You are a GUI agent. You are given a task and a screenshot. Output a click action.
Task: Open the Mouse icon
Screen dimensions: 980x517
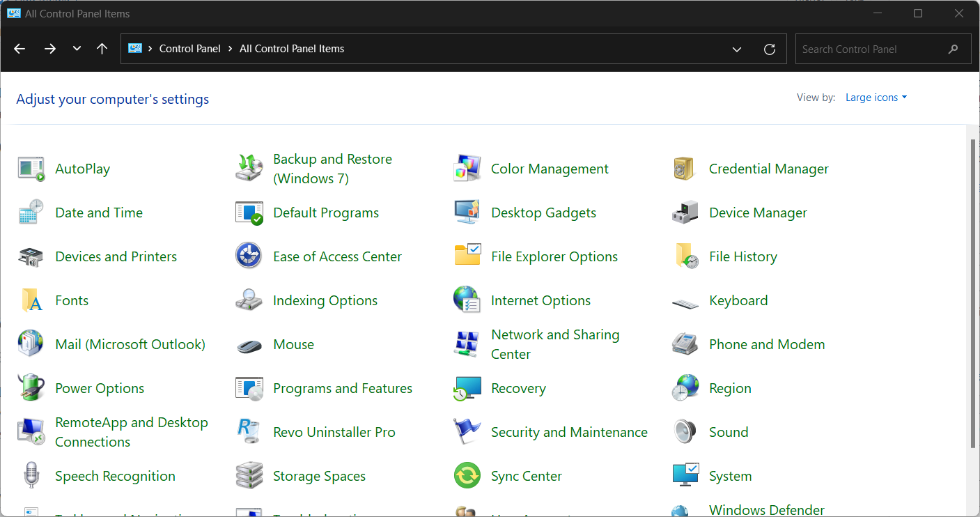pyautogui.click(x=249, y=346)
